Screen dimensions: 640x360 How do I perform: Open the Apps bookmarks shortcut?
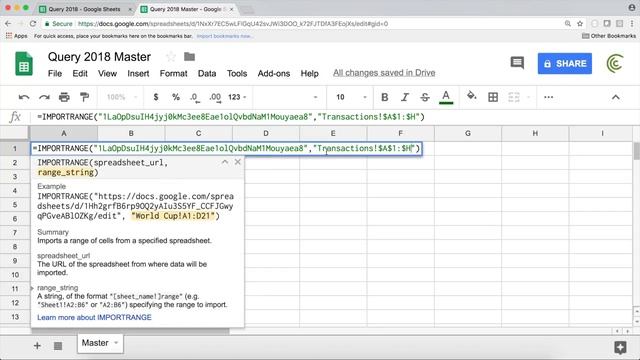[x=16, y=36]
